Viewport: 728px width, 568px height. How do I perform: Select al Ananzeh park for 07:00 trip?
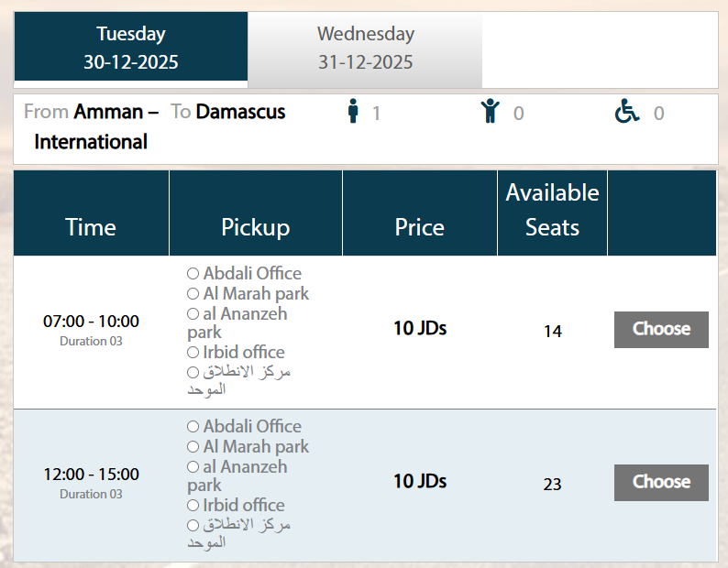coord(193,314)
